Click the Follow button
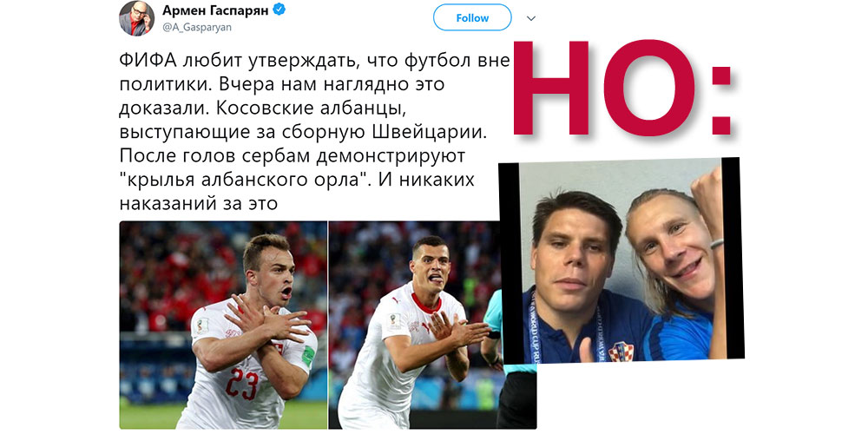Image resolution: width=868 pixels, height=434 pixels. click(x=471, y=17)
